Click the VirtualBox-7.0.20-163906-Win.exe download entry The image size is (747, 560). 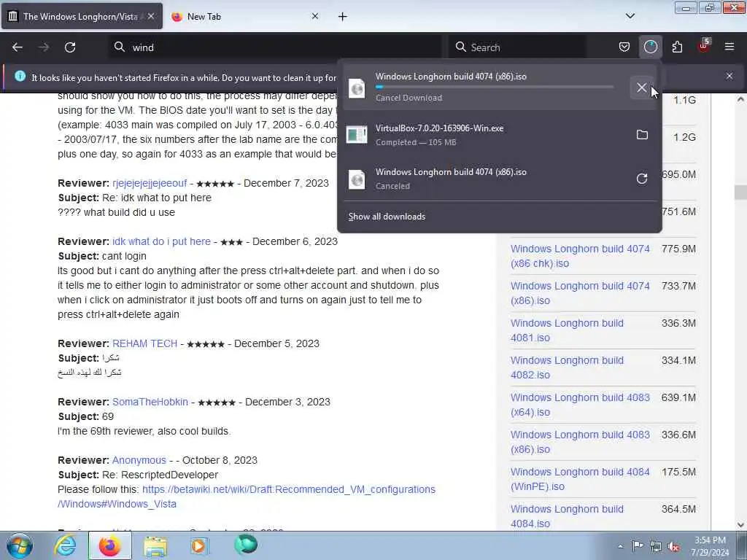pos(499,135)
